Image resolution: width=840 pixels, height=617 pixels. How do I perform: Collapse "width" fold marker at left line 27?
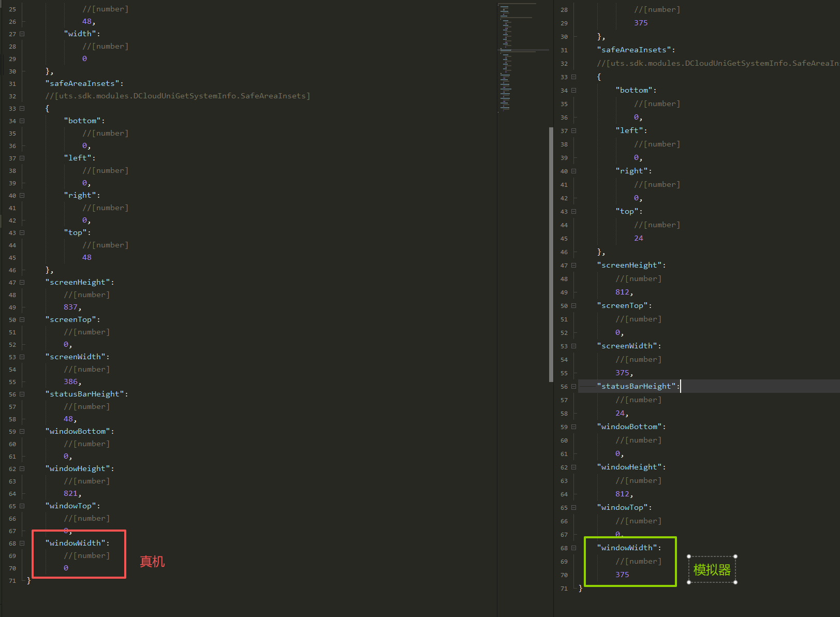coord(22,34)
